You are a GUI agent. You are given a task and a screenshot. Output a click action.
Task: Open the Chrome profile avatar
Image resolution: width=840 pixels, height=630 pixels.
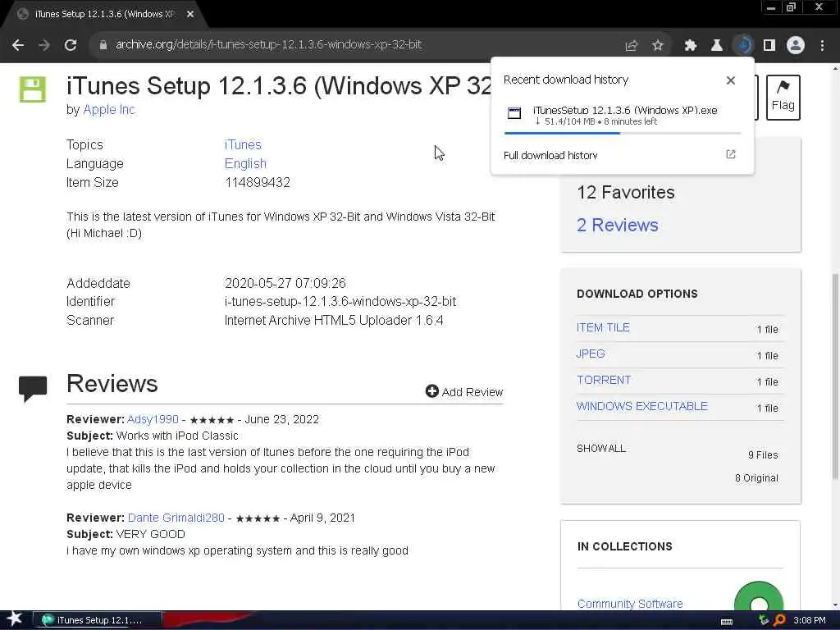click(x=796, y=46)
